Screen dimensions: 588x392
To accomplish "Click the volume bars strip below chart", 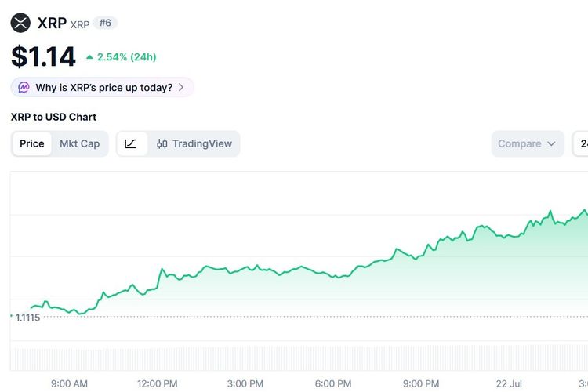I will (299, 359).
